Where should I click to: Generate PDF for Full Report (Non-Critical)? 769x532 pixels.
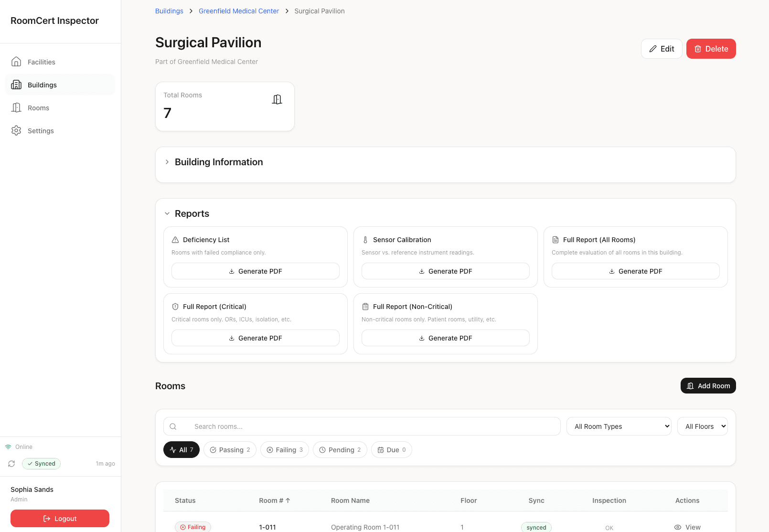coord(446,338)
